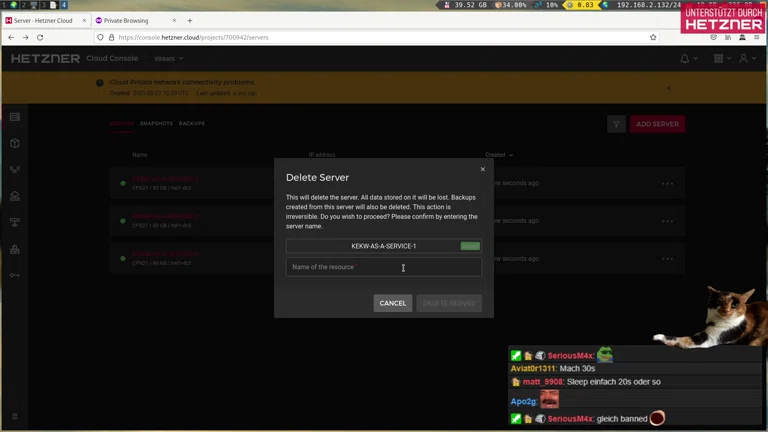Click the IP address column header
Screen dimensions: 768x432
click(322, 155)
